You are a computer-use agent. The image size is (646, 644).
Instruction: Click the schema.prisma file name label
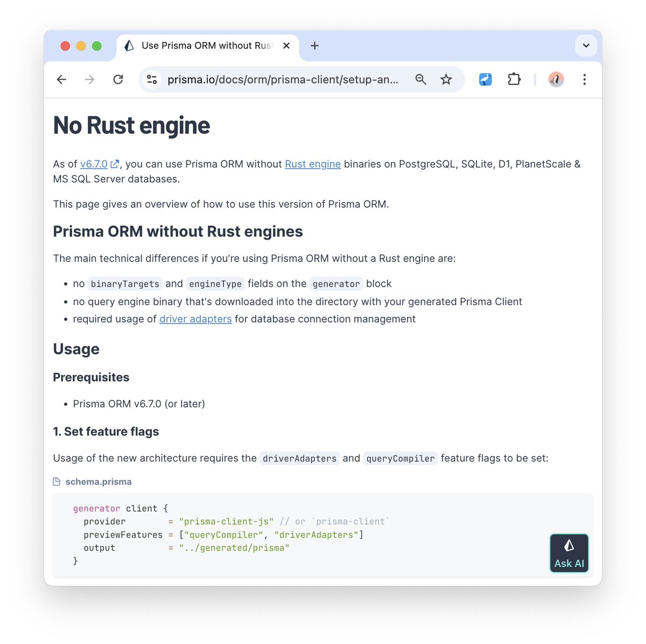[99, 482]
